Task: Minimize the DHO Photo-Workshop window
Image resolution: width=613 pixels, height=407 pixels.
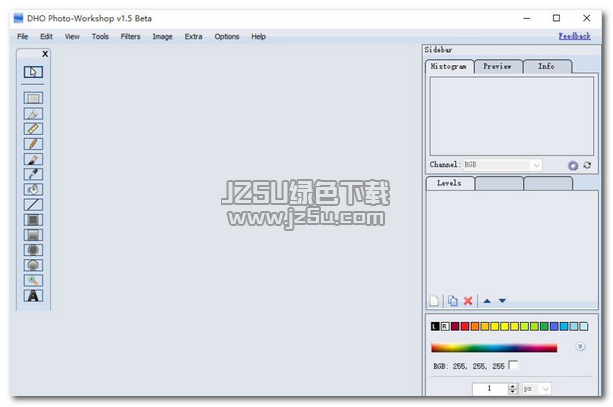Action: (x=527, y=18)
